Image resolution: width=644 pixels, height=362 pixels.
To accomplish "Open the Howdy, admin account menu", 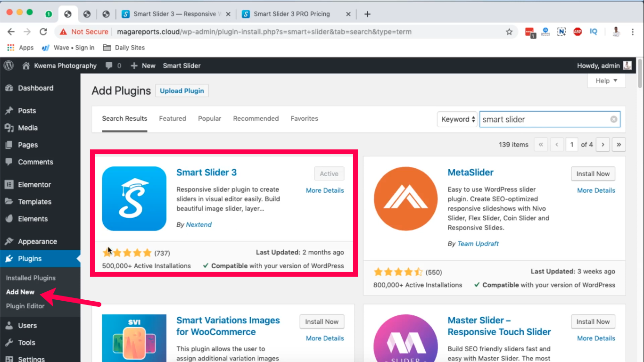I will point(604,66).
